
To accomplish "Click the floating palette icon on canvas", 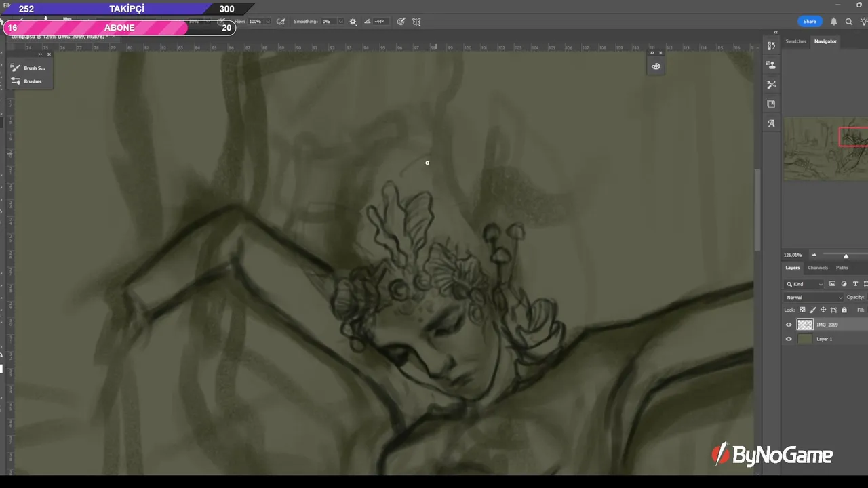I will 656,66.
